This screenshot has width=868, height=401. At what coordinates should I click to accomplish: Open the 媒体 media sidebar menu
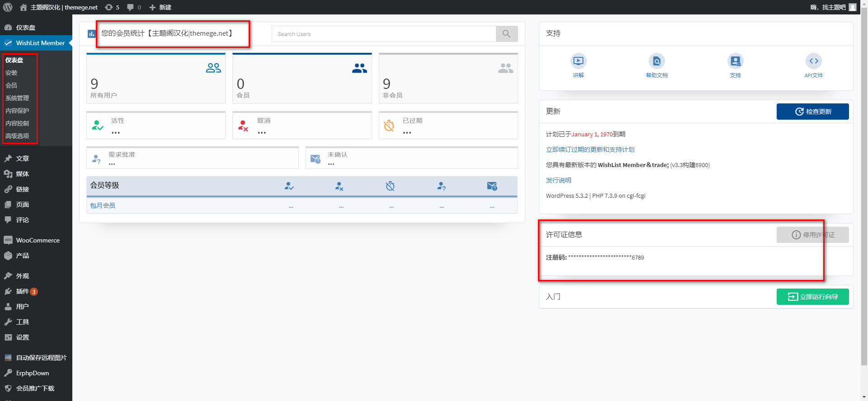(36, 174)
